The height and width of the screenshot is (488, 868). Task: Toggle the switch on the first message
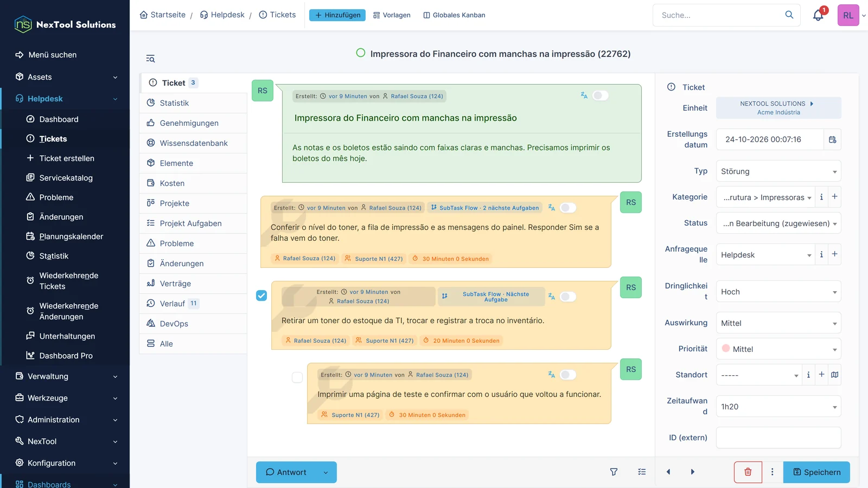601,95
